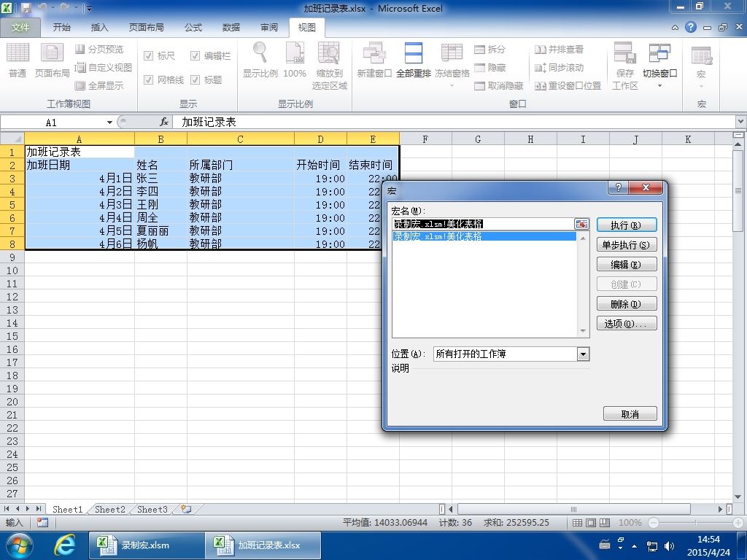Open Custom Views (自定义视图)
This screenshot has width=747, height=560.
click(x=103, y=67)
